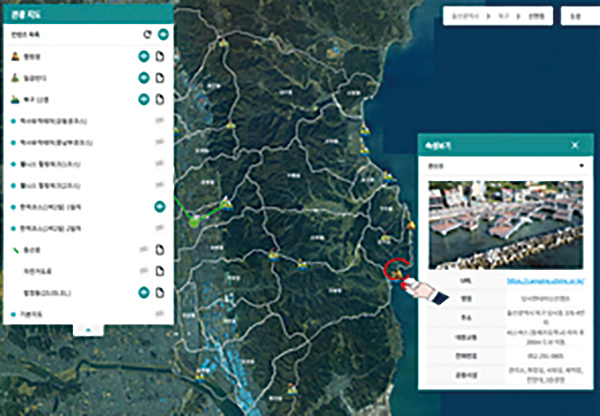Open document icon for green-purple marker layer

(160, 78)
